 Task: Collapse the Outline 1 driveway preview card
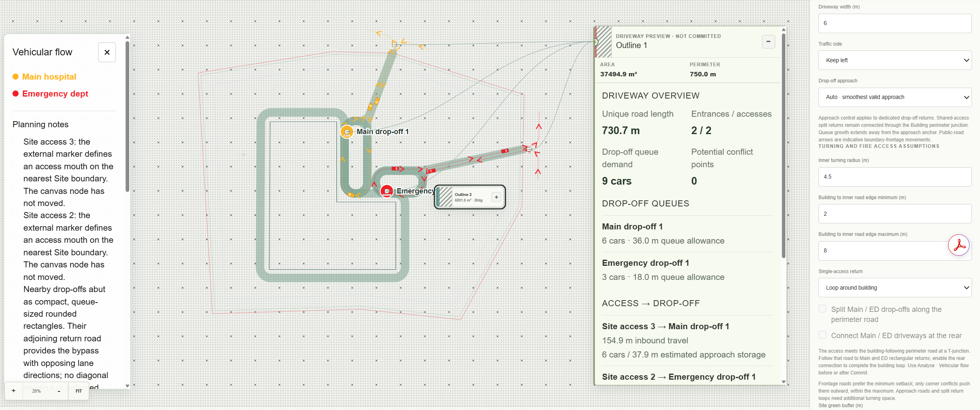pos(768,42)
